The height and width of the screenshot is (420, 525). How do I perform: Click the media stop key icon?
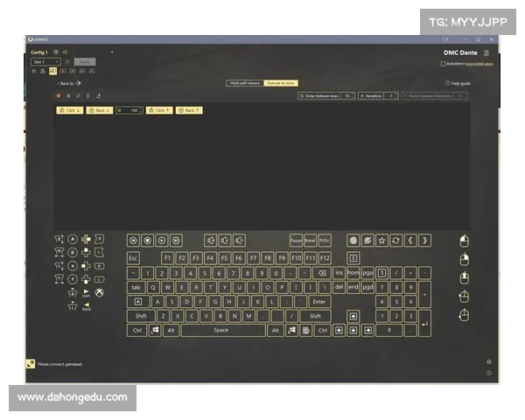147,240
